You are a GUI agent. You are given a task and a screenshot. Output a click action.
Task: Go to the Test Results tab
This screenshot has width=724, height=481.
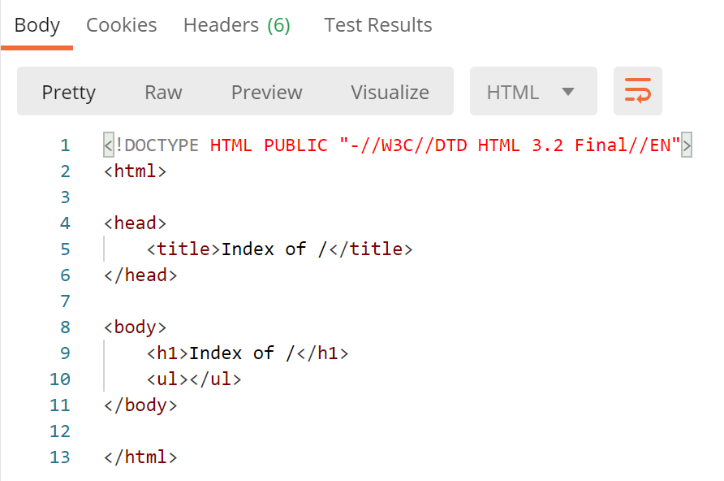(378, 25)
